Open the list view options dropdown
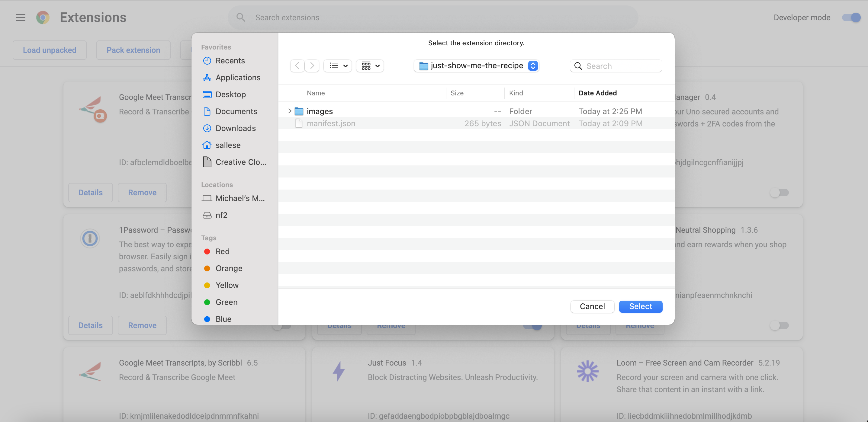Image resolution: width=868 pixels, height=422 pixels. pos(338,66)
